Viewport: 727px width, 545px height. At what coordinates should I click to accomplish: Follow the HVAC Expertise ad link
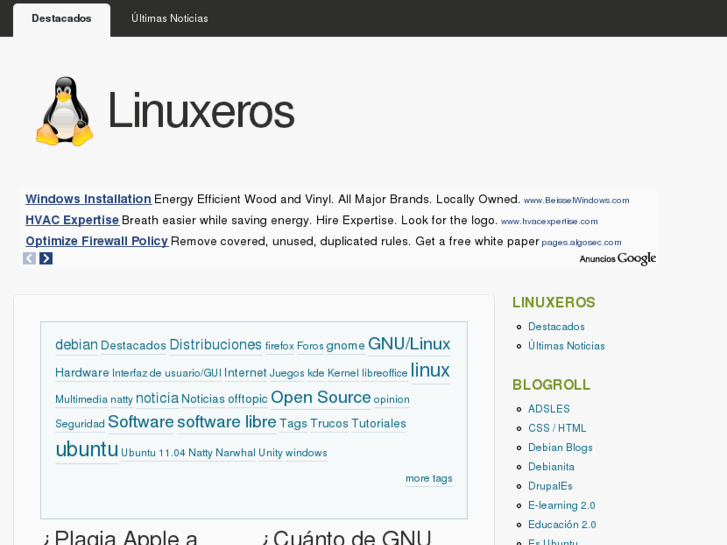(x=72, y=220)
